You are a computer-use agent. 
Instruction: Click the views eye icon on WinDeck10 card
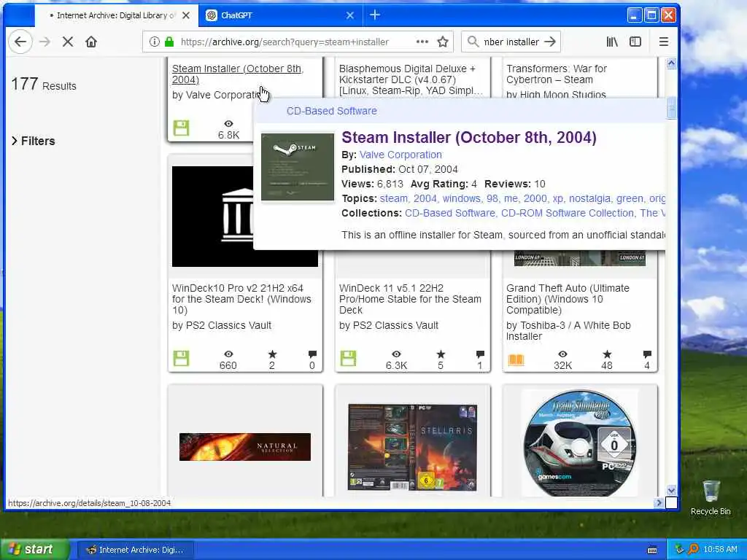[x=228, y=354]
